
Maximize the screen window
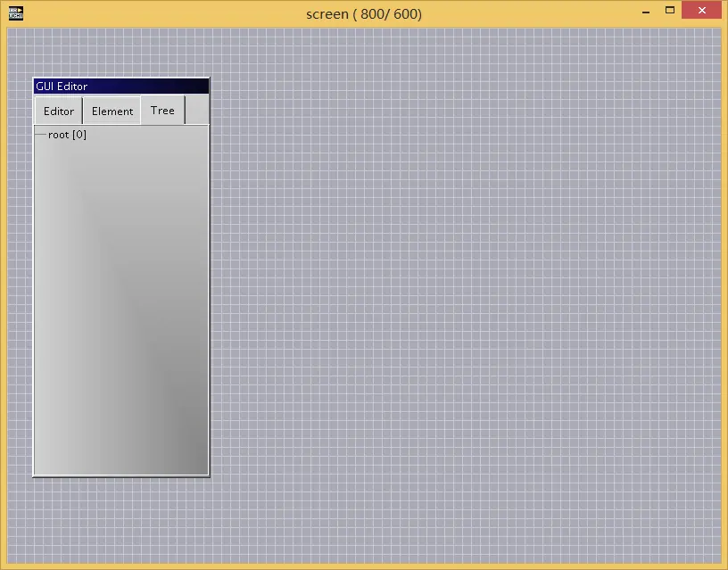pyautogui.click(x=670, y=12)
